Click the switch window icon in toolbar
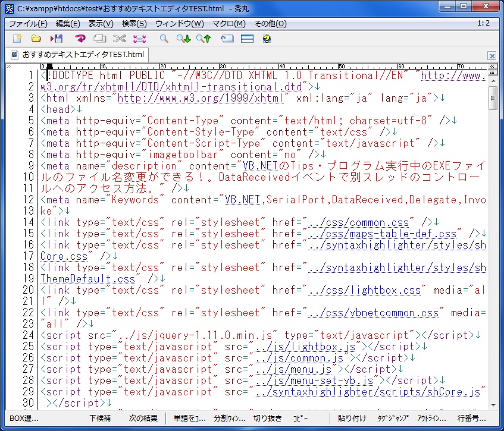Image resolution: width=504 pixels, height=431 pixels. 227,39
